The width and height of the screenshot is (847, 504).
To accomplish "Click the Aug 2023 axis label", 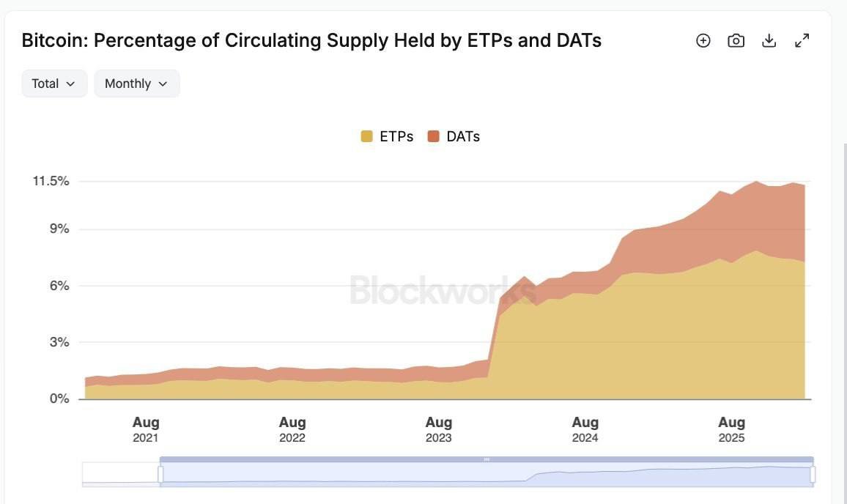I will (439, 429).
